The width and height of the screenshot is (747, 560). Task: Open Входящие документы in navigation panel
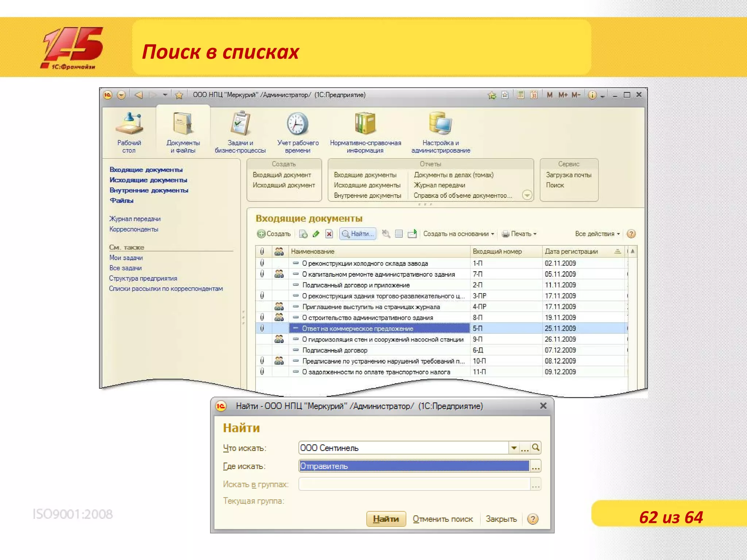coord(146,170)
